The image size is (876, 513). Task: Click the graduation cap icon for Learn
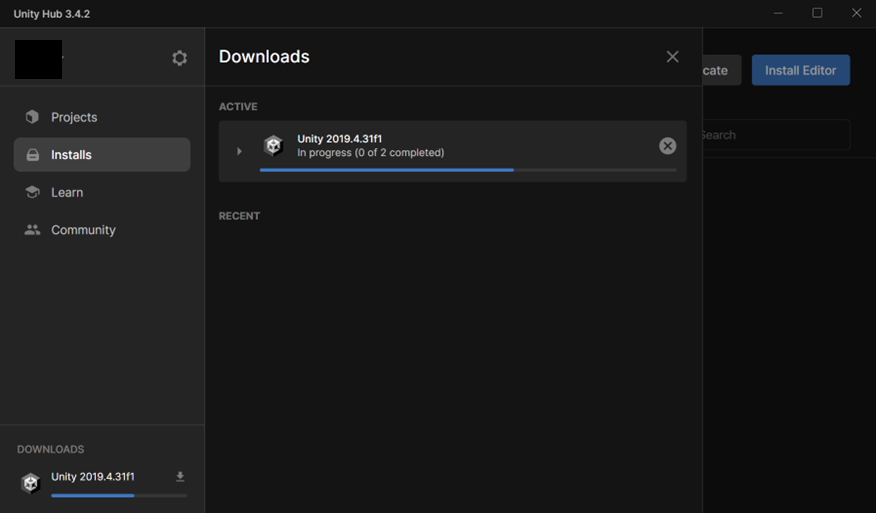32,192
